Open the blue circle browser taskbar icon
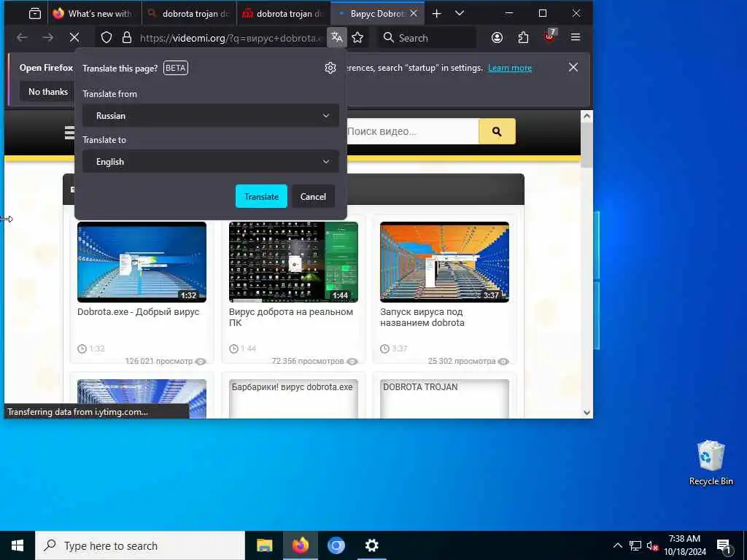 (x=336, y=545)
